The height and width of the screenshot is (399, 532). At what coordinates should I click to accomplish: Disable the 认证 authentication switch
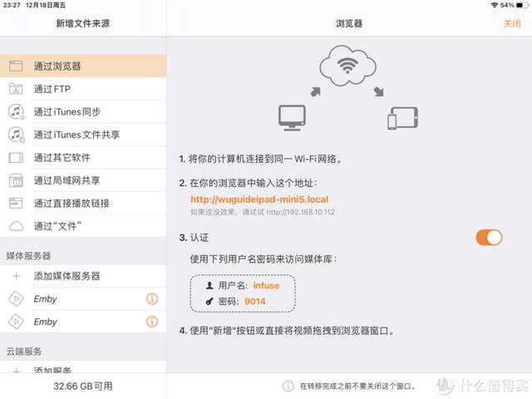pos(489,238)
